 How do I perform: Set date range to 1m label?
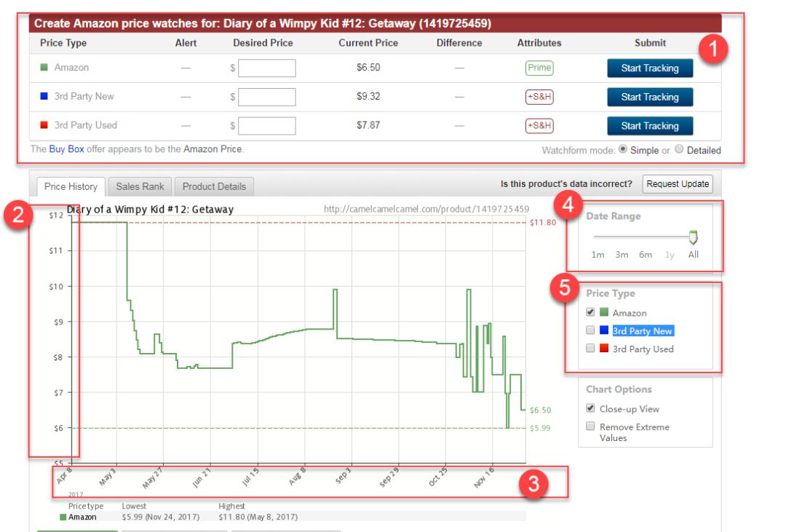598,255
